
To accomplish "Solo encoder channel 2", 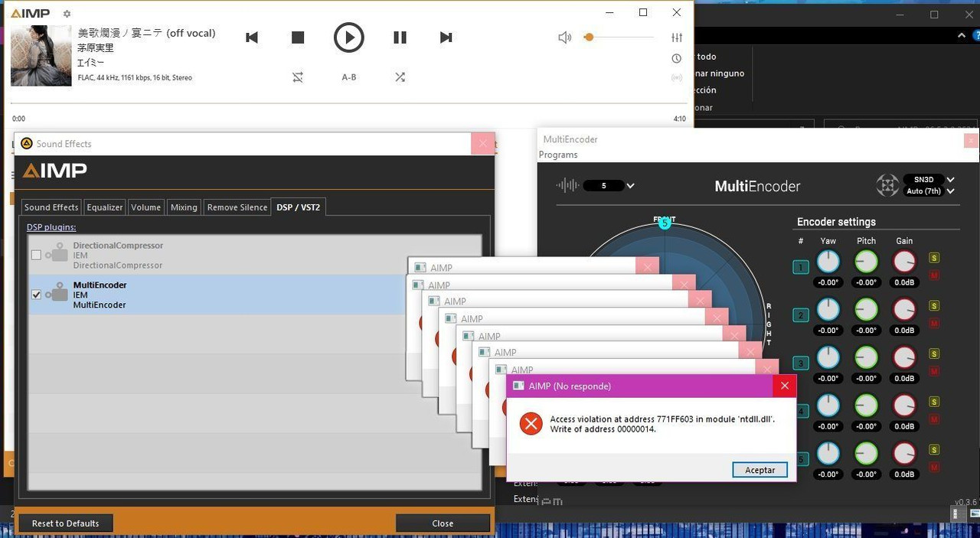I will pos(934,306).
